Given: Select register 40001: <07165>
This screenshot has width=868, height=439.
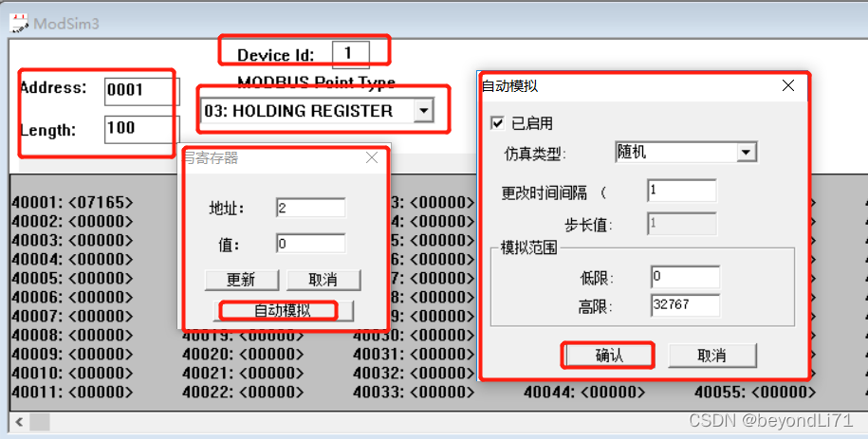Looking at the screenshot, I should (x=72, y=203).
